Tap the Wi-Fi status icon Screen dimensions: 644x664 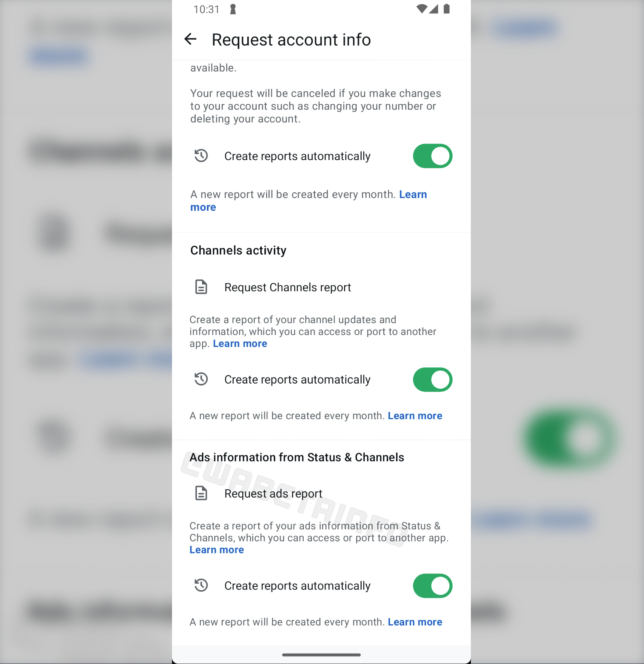tap(421, 9)
